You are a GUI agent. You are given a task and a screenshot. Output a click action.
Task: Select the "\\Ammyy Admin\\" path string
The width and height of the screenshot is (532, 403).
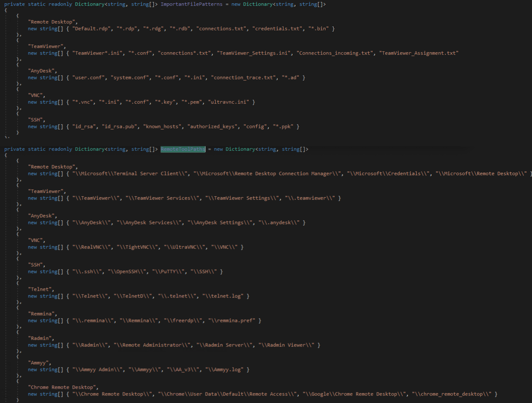point(97,370)
